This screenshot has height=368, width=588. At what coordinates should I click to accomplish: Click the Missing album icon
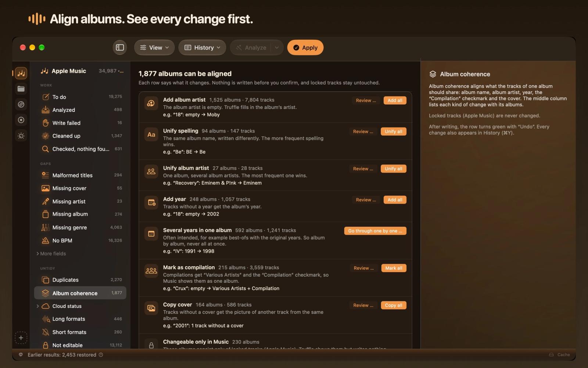(45, 214)
